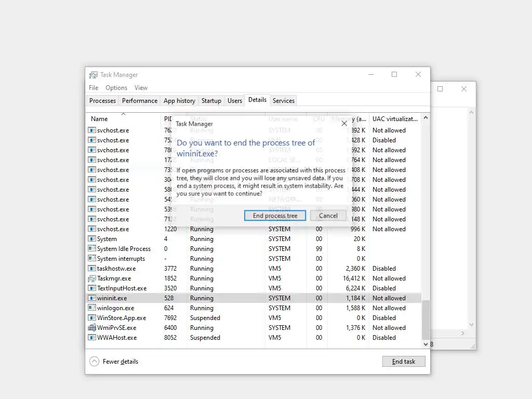Viewport: 532px width, 399px height.
Task: Select the TextInputHost.exe process name
Action: [122, 288]
